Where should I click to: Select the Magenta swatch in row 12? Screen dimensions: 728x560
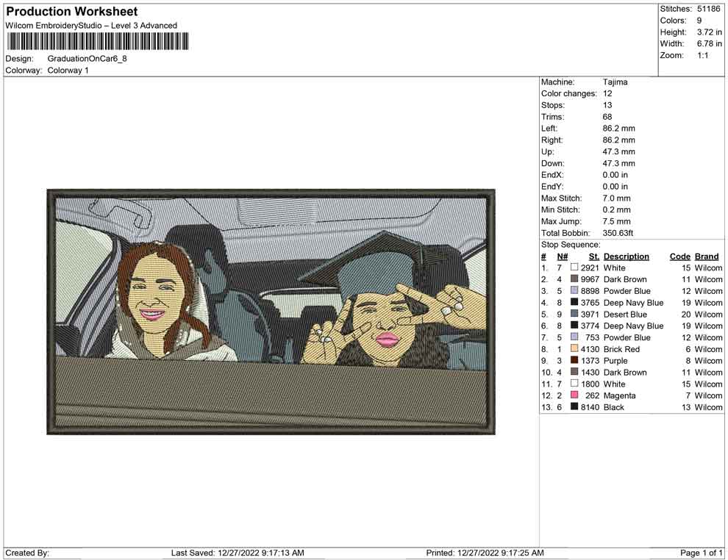(x=574, y=395)
